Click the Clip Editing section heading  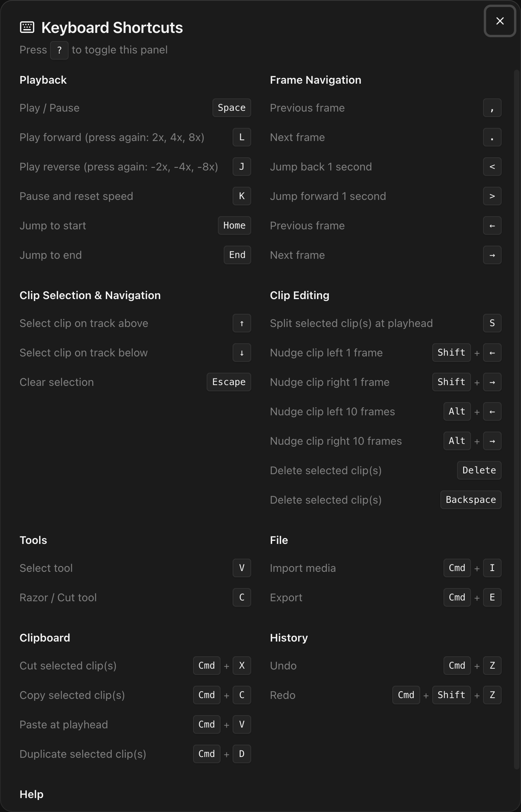pyautogui.click(x=299, y=295)
